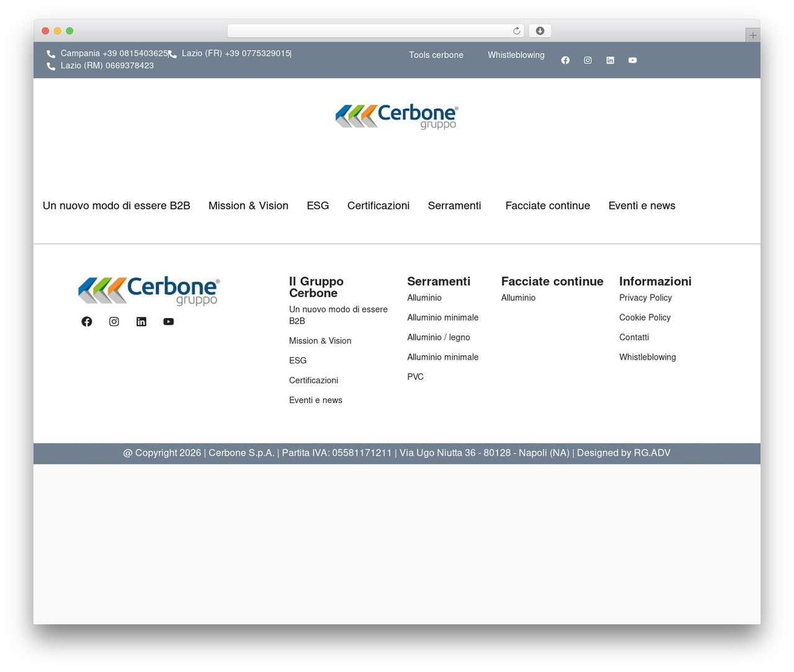This screenshot has width=794, height=672.
Task: Call the Lazio (FR) +39 0775329015 number
Action: (x=236, y=53)
